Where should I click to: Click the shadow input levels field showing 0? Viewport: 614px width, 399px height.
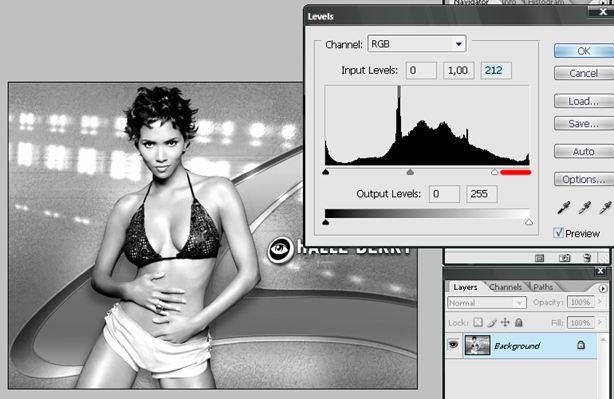(x=421, y=70)
